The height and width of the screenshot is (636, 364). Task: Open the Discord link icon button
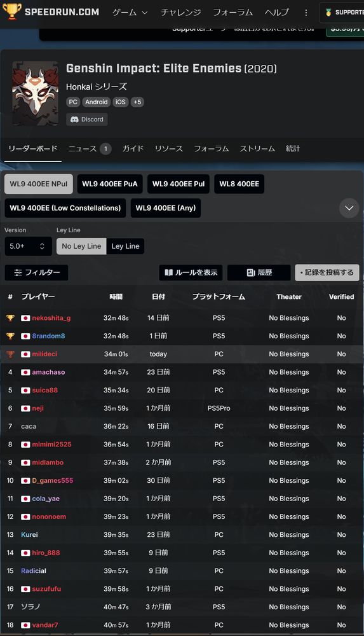click(x=87, y=120)
